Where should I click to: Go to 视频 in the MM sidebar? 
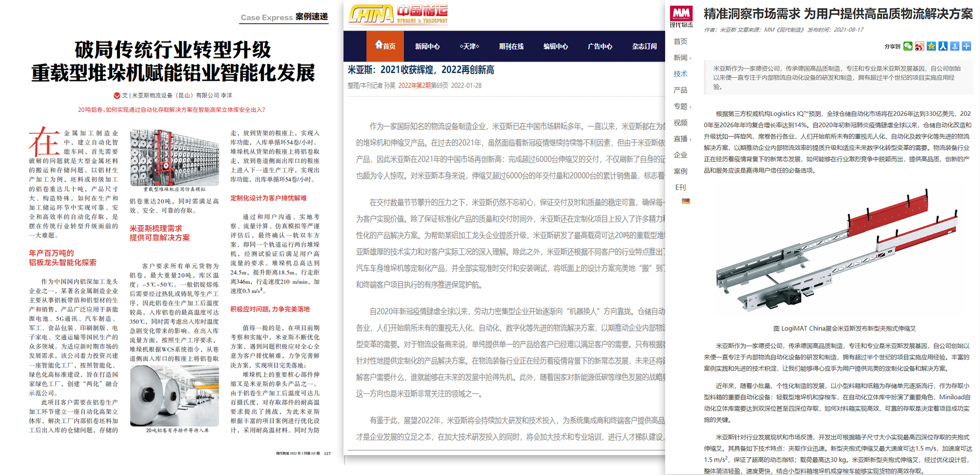[x=680, y=123]
